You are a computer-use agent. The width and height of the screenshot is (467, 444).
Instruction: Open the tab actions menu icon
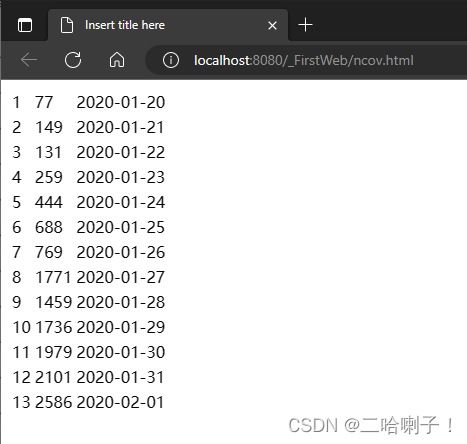(25, 25)
